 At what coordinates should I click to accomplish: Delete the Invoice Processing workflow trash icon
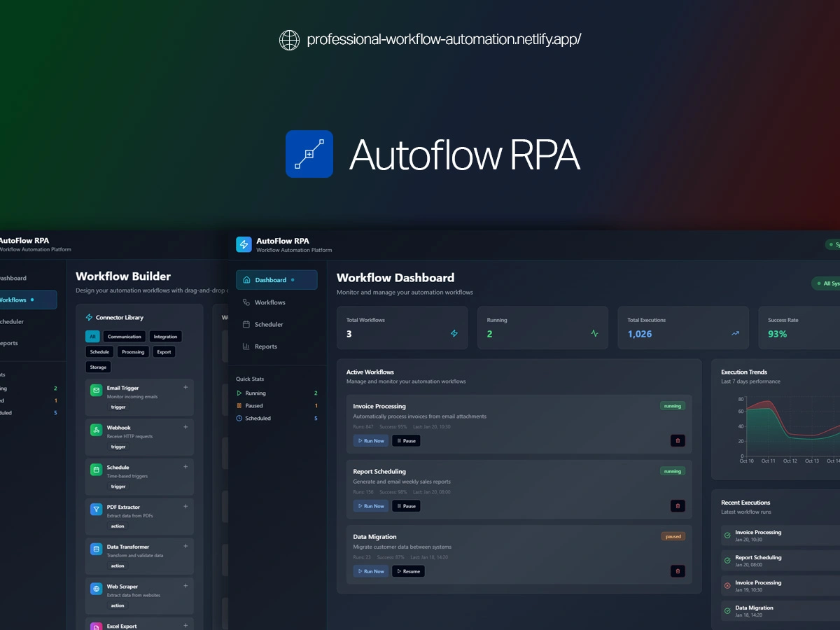678,441
